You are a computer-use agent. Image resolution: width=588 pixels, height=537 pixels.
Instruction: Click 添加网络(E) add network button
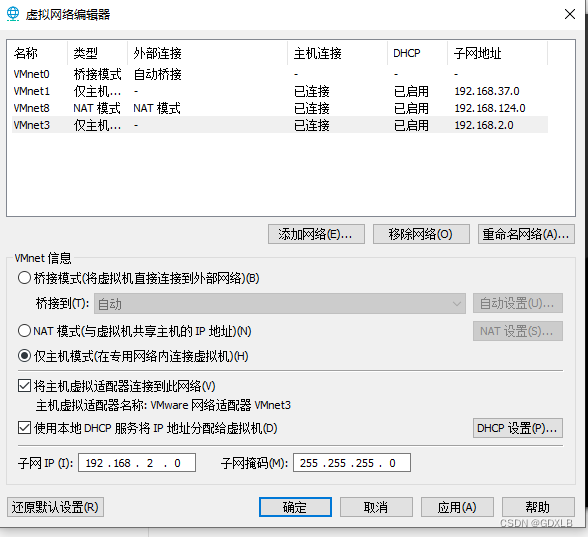coord(316,234)
